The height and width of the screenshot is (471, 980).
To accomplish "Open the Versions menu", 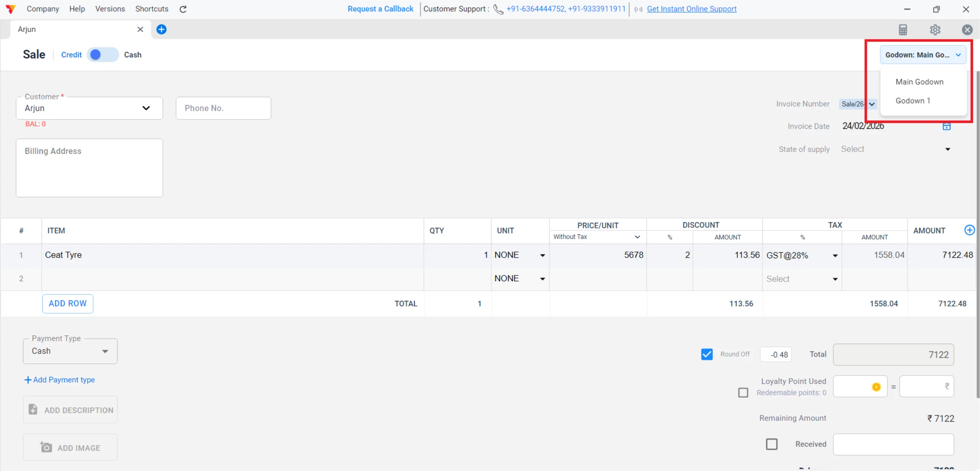I will 110,9.
